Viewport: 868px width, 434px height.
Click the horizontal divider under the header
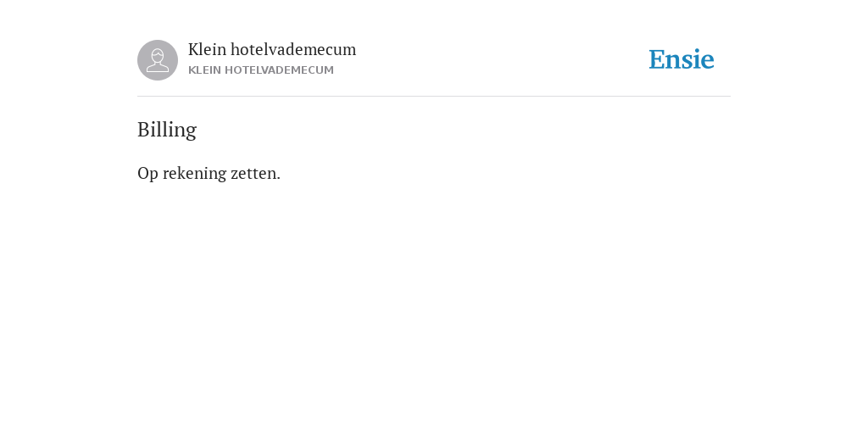tap(434, 97)
